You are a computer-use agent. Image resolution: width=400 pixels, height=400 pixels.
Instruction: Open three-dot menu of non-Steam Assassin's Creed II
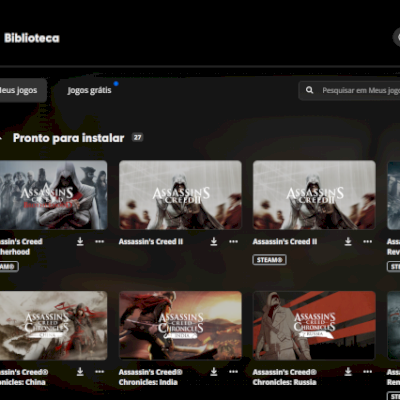[233, 241]
